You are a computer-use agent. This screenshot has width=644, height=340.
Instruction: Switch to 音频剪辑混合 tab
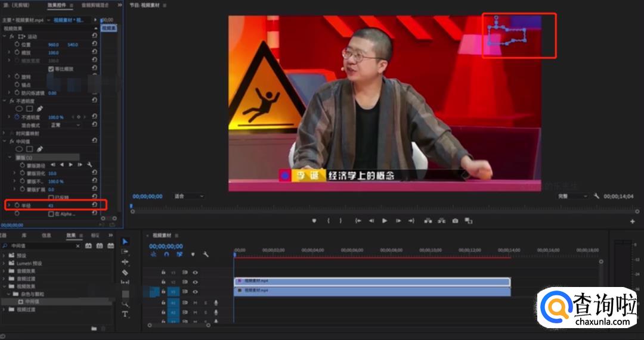95,5
